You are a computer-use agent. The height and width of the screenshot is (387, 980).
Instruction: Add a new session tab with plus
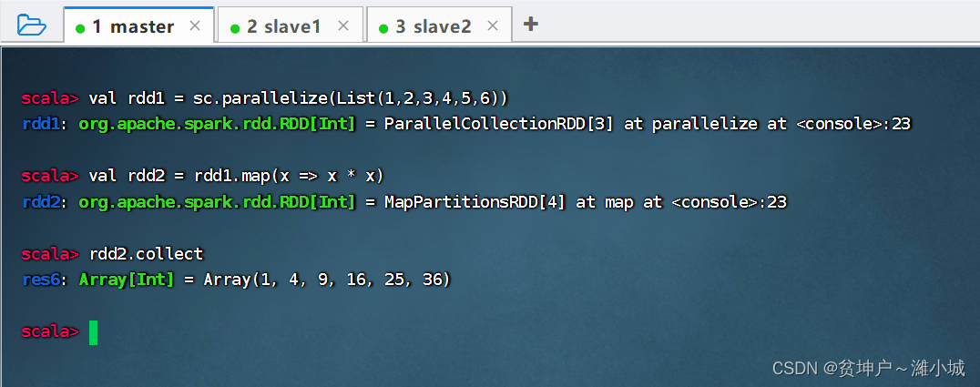click(x=530, y=25)
